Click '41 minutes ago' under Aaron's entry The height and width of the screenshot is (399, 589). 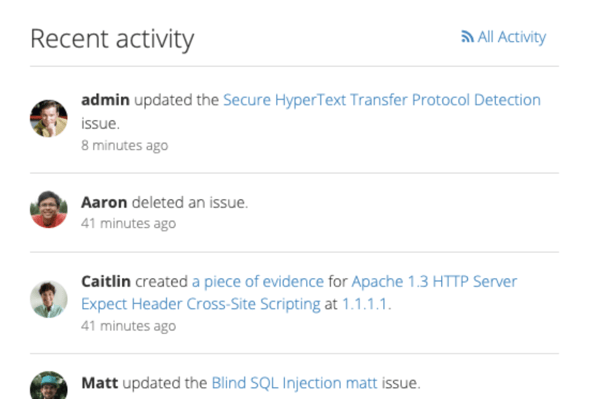click(128, 224)
